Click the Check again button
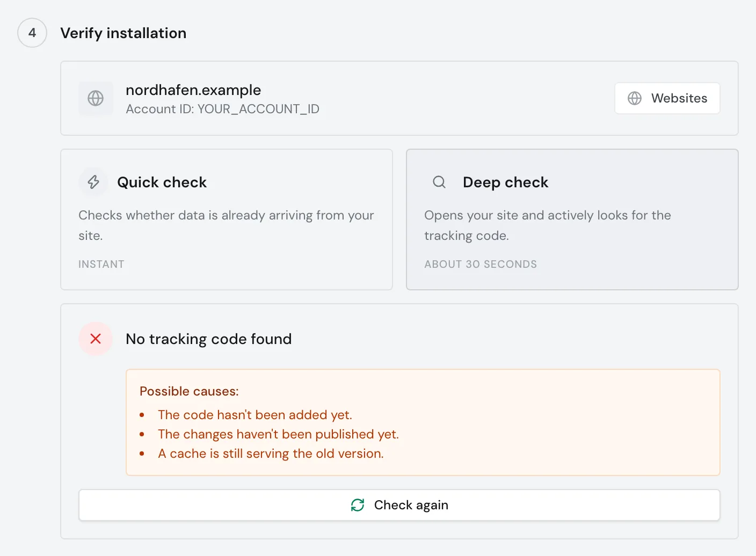The image size is (756, 556). coord(399,505)
